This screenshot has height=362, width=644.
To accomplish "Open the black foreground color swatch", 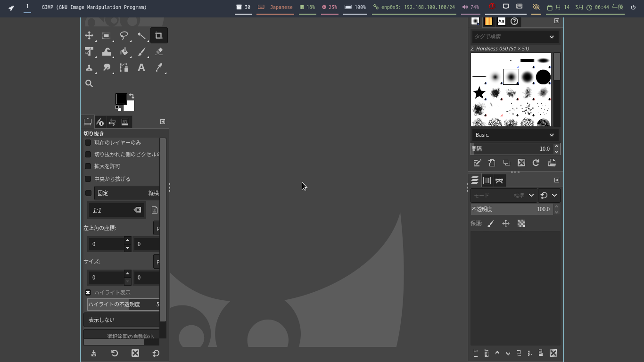I will point(121,99).
